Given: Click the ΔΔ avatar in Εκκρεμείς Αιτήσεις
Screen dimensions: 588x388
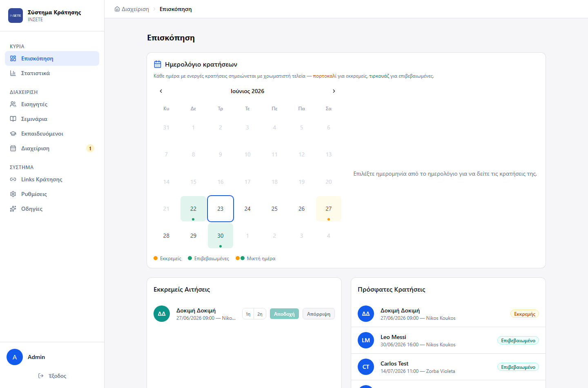Looking at the screenshot, I should (x=162, y=314).
